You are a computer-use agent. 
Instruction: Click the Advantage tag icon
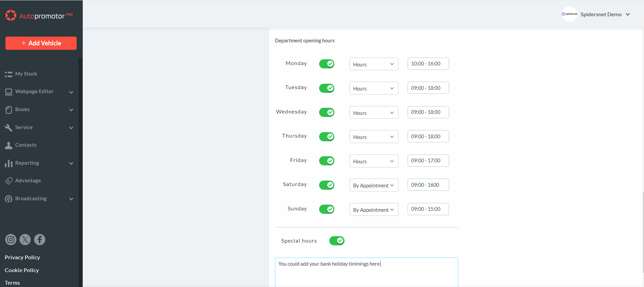[x=8, y=181]
